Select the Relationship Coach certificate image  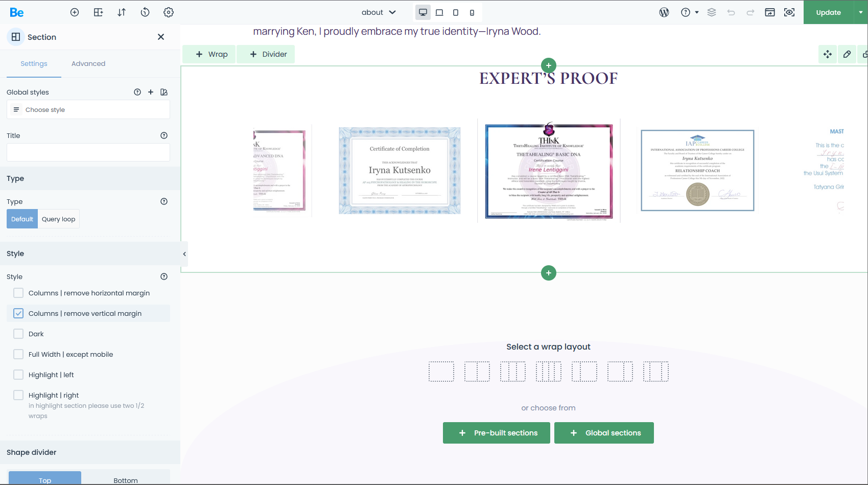click(698, 170)
